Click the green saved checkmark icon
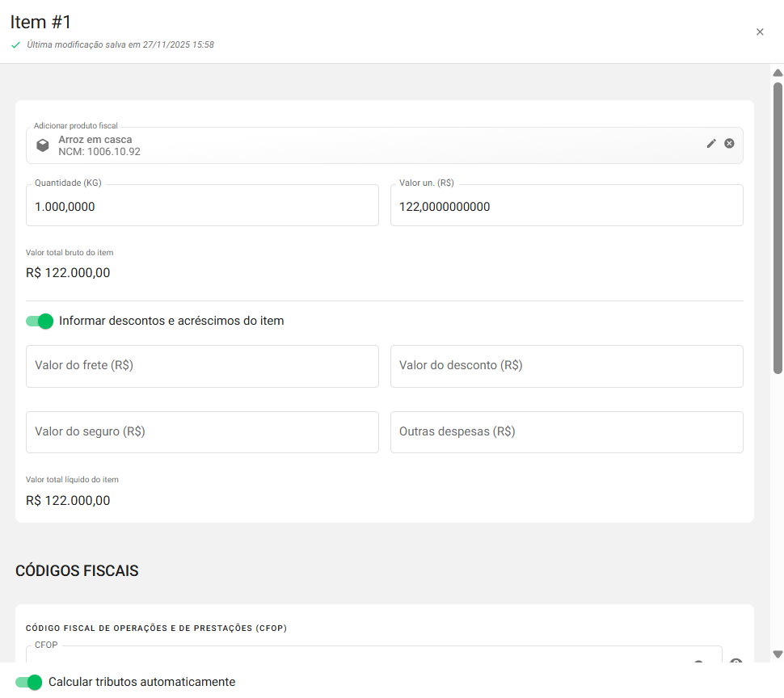 coord(15,45)
